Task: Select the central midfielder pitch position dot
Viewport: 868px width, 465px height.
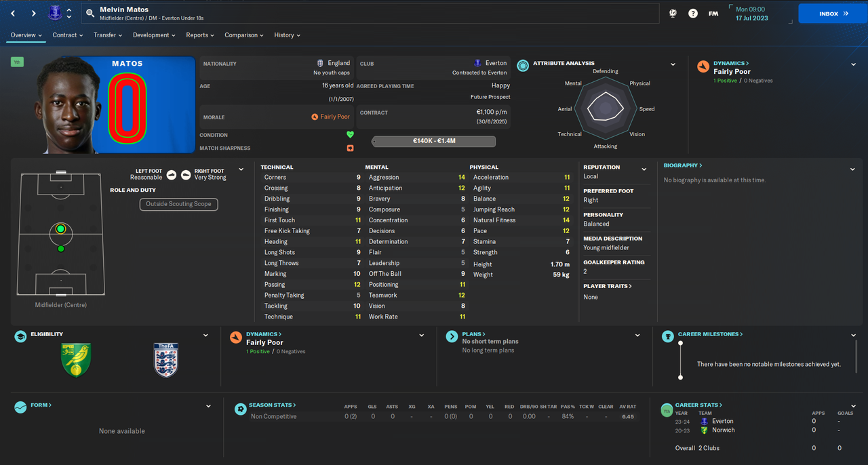Action: (x=60, y=229)
